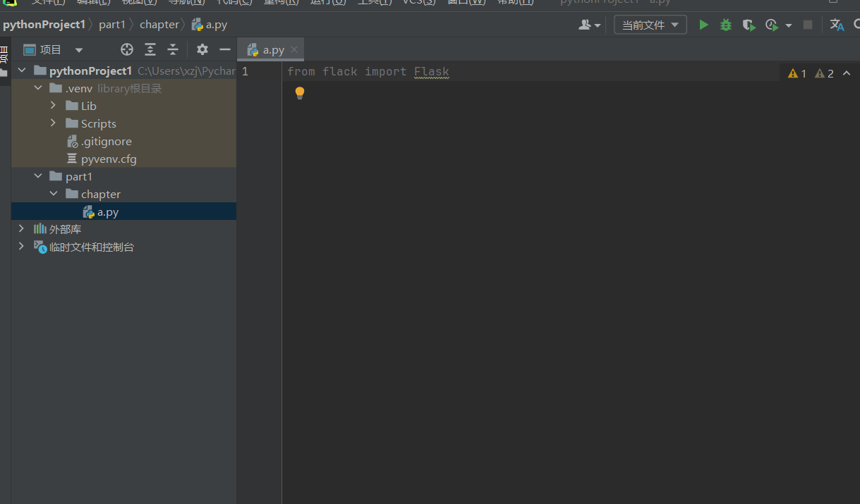Viewport: 860px width, 504px height.
Task: Click the second warning indicator showing 2
Action: pos(824,73)
